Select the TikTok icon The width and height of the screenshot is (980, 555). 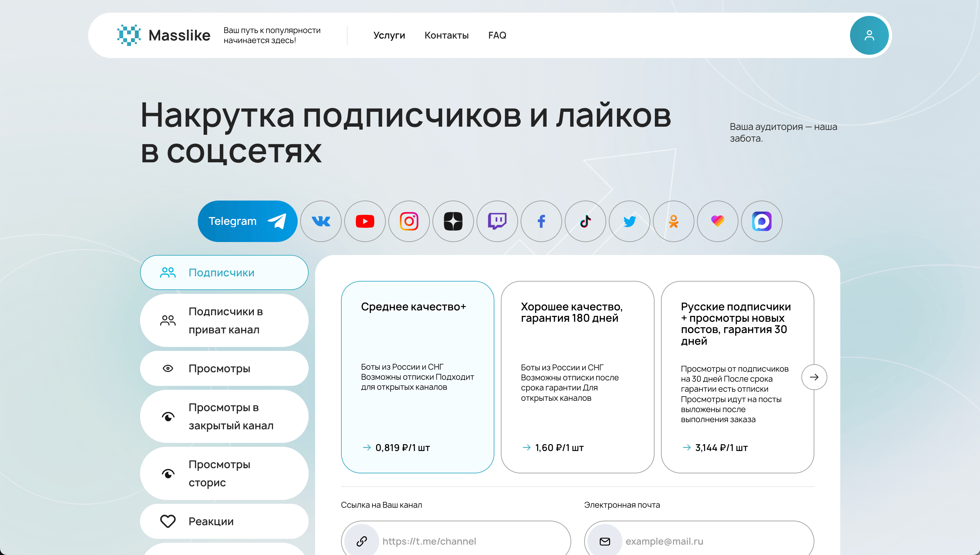pos(585,221)
